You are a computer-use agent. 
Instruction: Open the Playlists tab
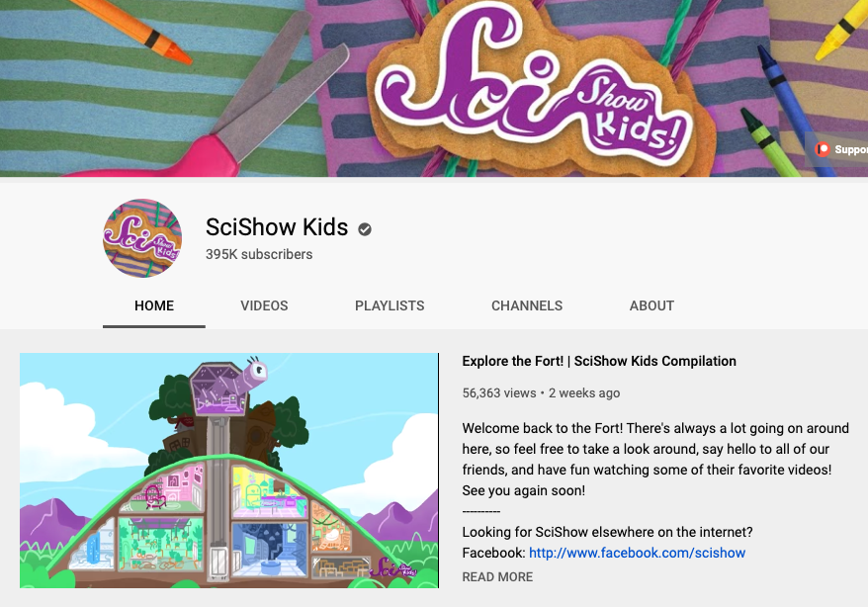tap(390, 306)
